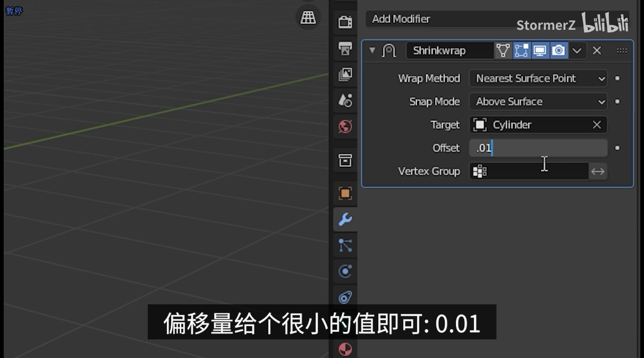Open the Render Properties tab

tap(345, 22)
